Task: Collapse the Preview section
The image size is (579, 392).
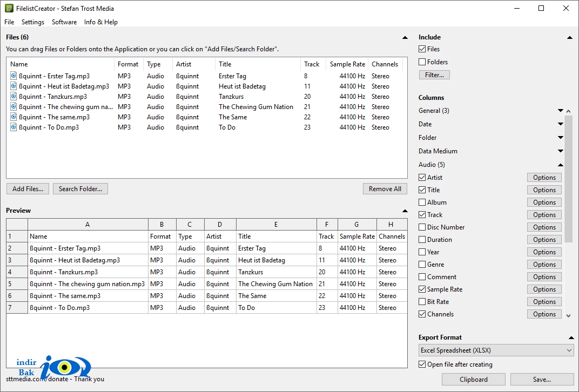Action: [405, 211]
